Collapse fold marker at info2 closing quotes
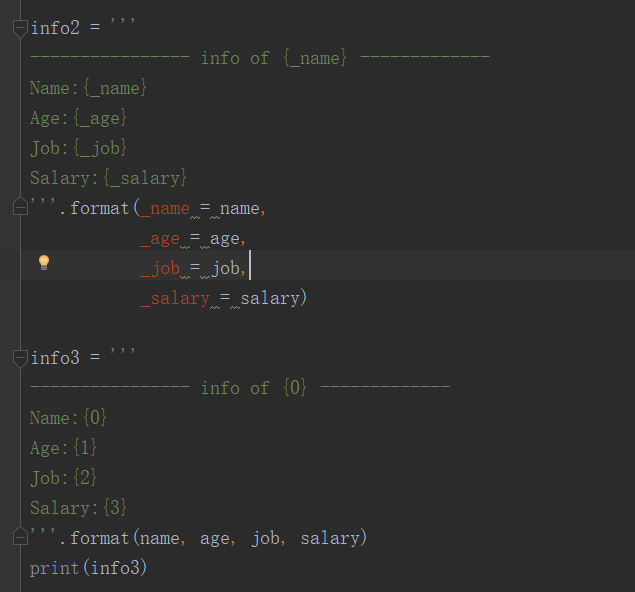This screenshot has width=635, height=592. click(x=20, y=206)
